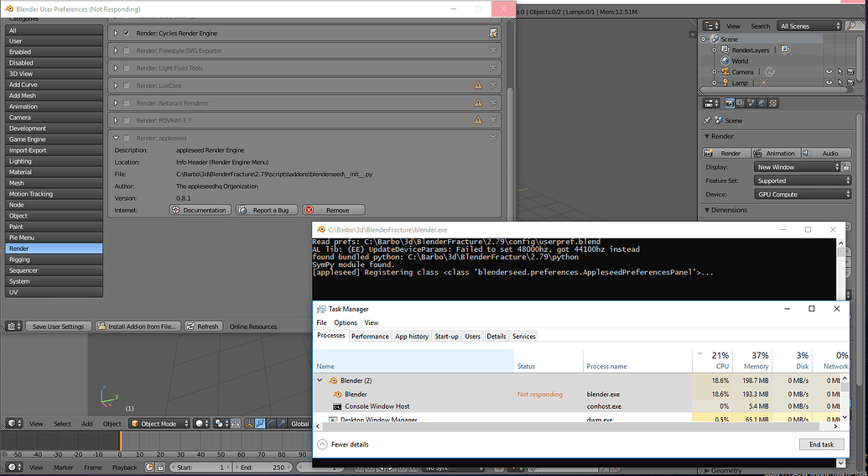Expand the Camera tree node in outliner
Viewport: 868px width, 476px height.
[714, 72]
